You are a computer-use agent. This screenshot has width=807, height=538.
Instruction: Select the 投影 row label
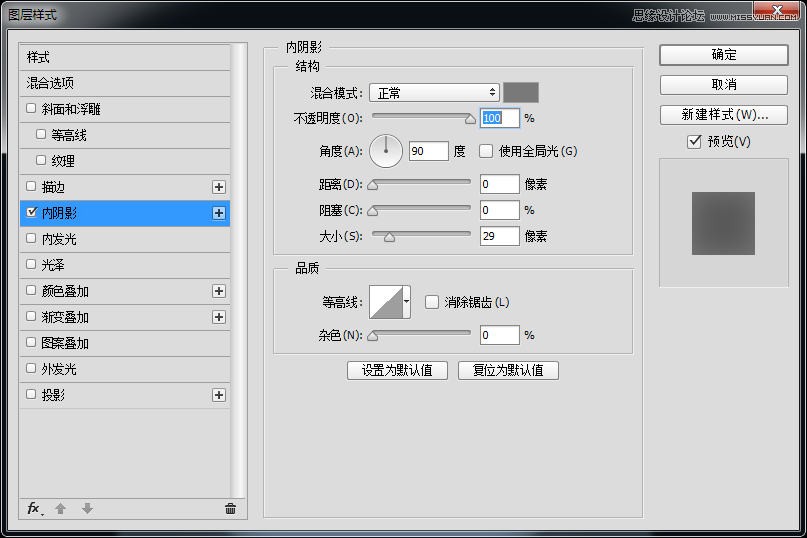pyautogui.click(x=54, y=395)
